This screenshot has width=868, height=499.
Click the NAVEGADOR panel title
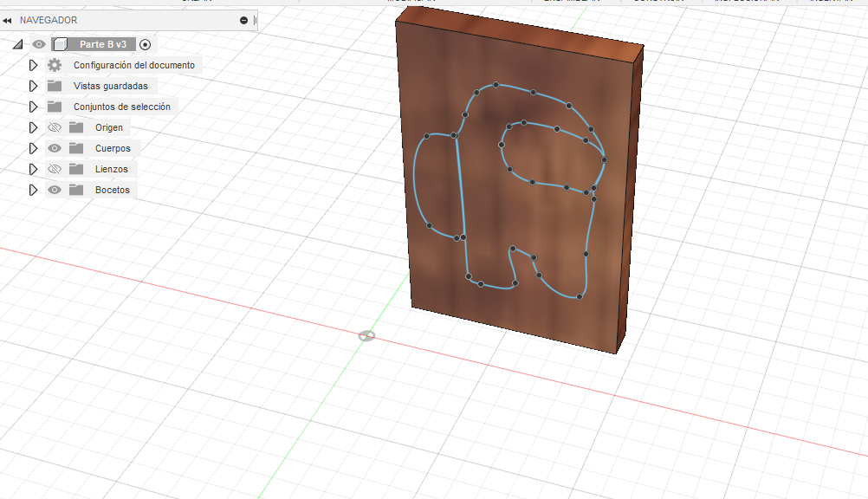click(49, 21)
